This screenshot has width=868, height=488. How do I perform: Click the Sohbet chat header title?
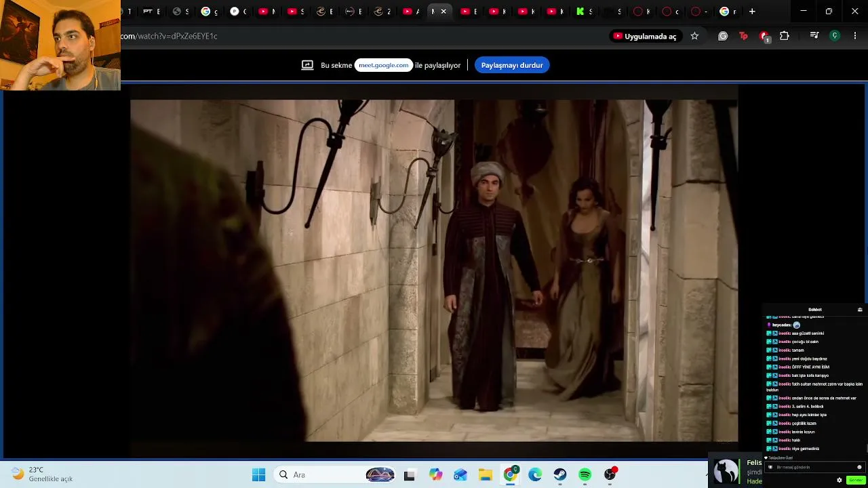coord(814,310)
